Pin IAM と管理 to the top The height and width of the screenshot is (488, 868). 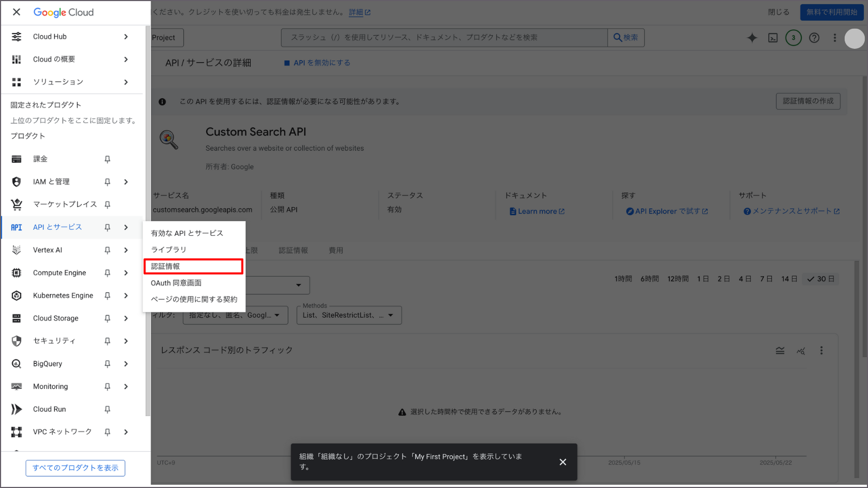[107, 182]
